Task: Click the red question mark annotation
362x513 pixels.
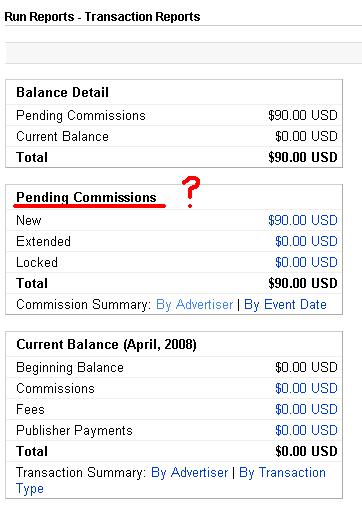Action: pos(191,192)
